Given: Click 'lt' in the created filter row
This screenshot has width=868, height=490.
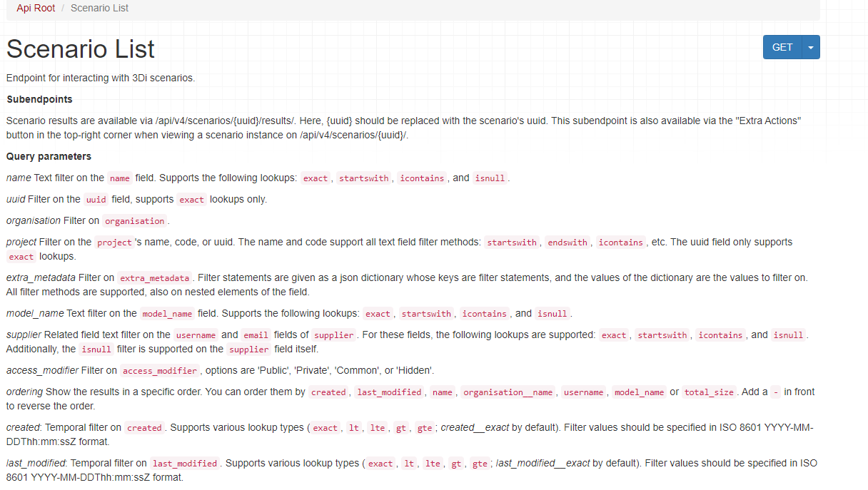Looking at the screenshot, I should 354,428.
